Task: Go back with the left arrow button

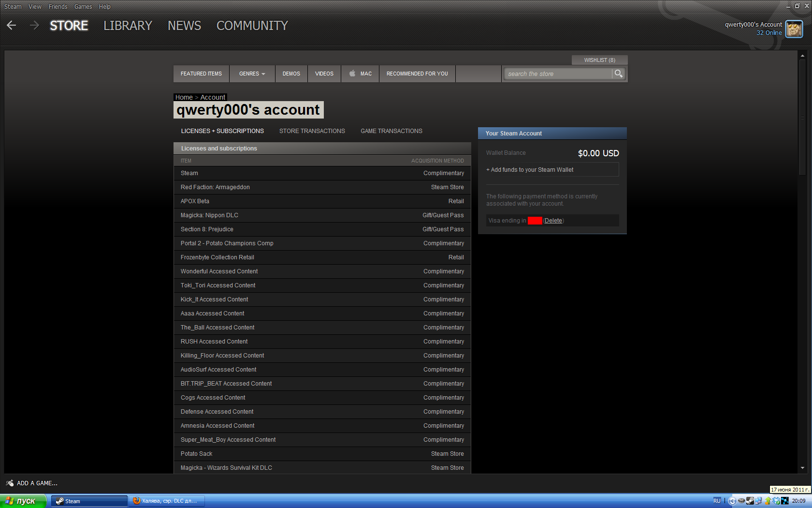Action: (12, 25)
